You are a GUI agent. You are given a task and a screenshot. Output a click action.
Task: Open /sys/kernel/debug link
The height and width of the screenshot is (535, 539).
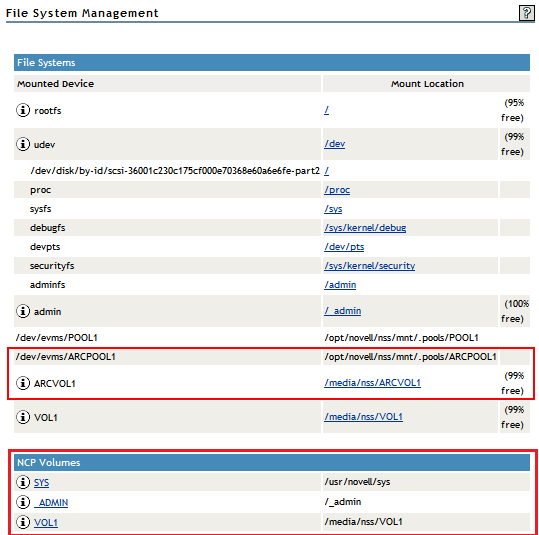(x=365, y=228)
